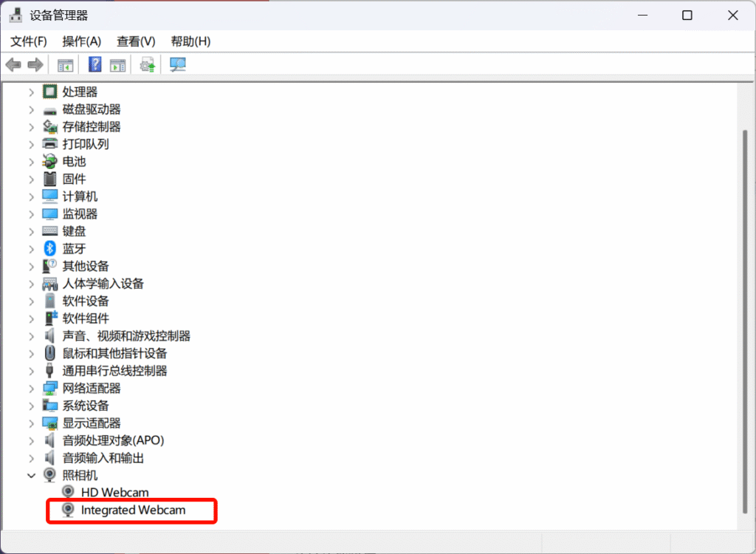Click the 处理器 processor chip icon

50,92
